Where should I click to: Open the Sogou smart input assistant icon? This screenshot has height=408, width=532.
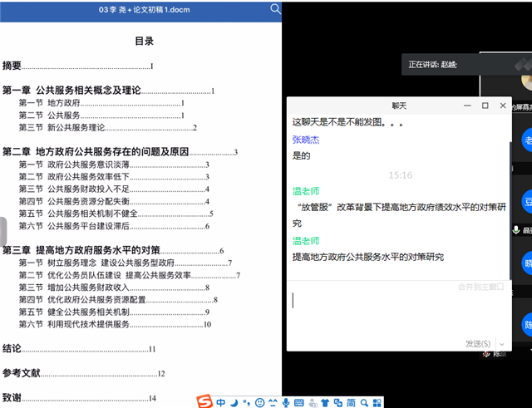338,402
